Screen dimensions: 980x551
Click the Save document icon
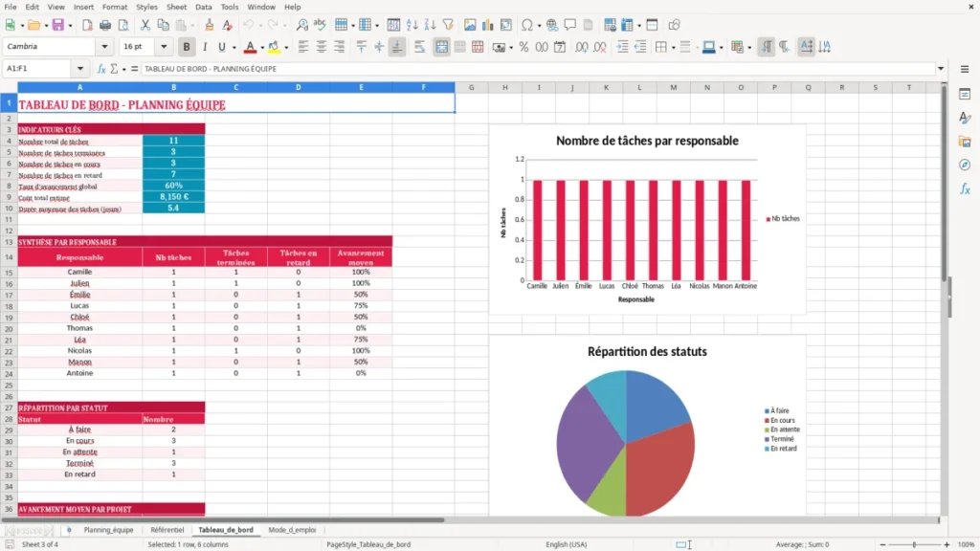58,25
